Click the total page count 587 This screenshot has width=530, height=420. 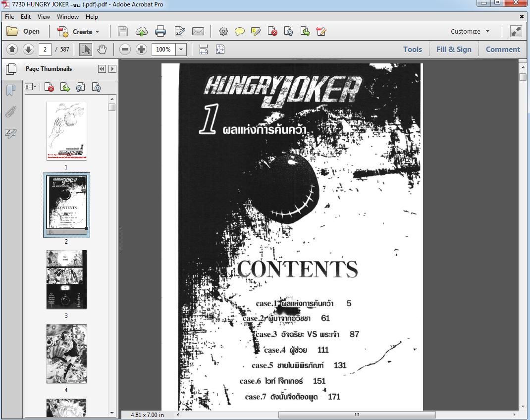pyautogui.click(x=64, y=50)
